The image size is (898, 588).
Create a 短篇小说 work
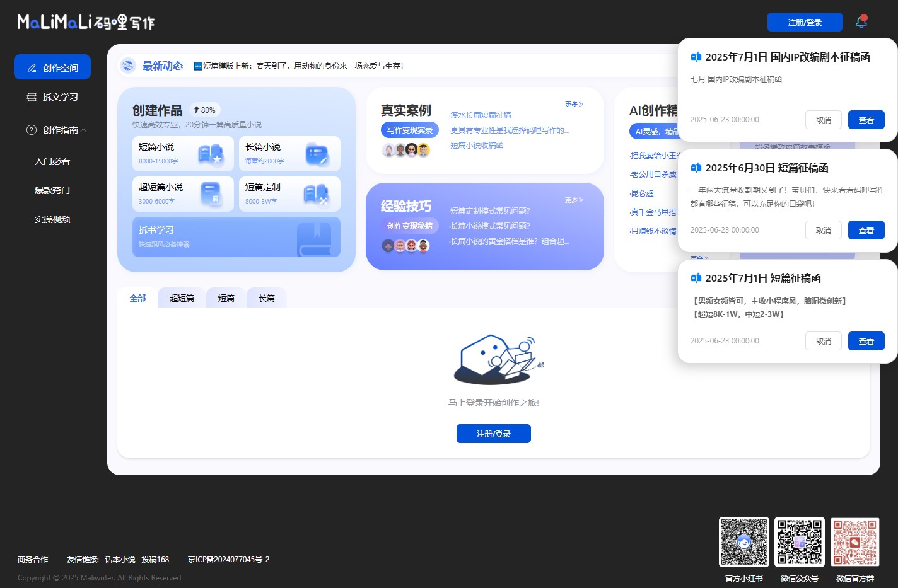click(183, 154)
